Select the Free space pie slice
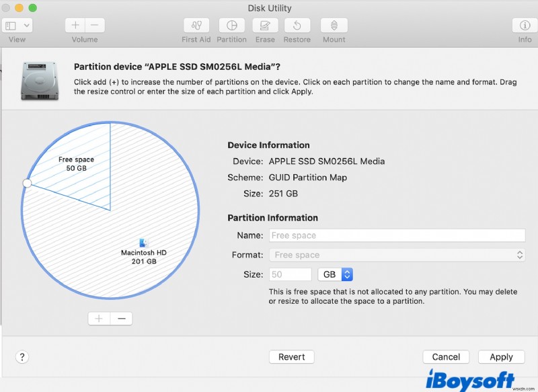The width and height of the screenshot is (538, 392). point(76,164)
